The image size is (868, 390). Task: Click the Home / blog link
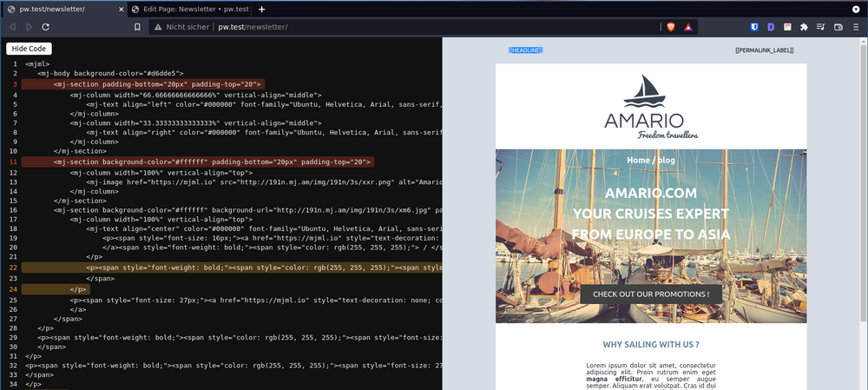pyautogui.click(x=651, y=160)
